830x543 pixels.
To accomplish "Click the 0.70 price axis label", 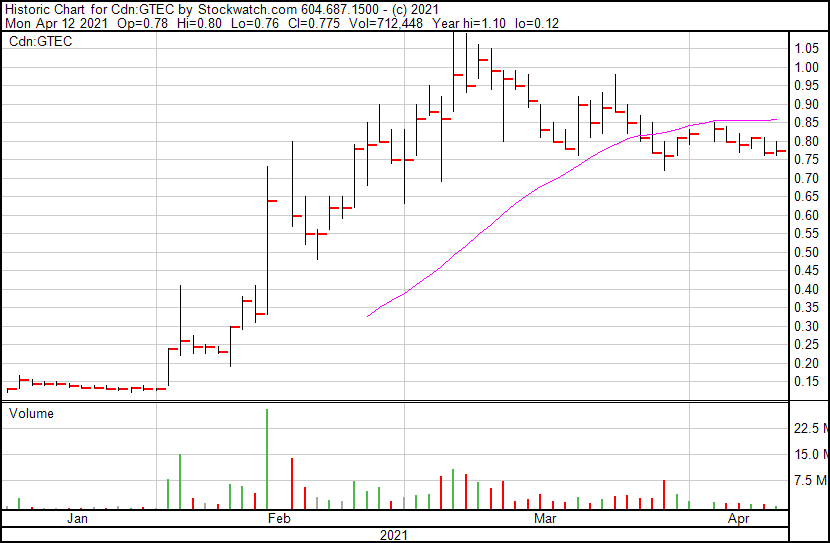I will pyautogui.click(x=807, y=178).
